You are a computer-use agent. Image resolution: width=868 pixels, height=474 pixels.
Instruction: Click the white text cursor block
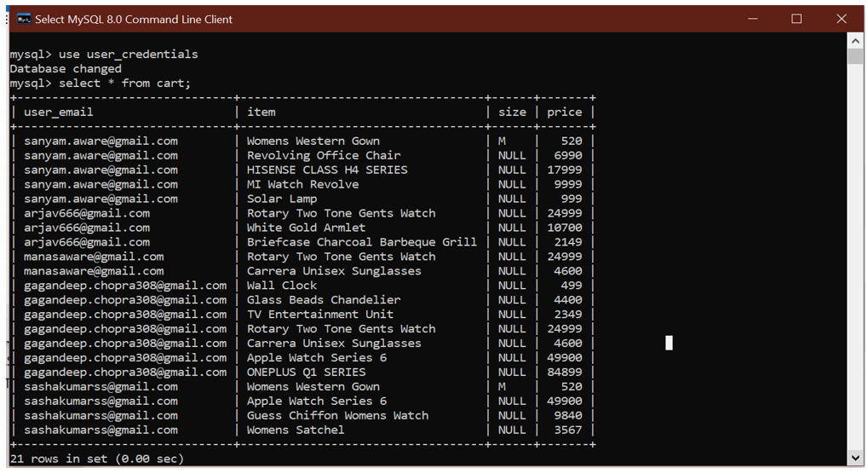[x=669, y=343]
